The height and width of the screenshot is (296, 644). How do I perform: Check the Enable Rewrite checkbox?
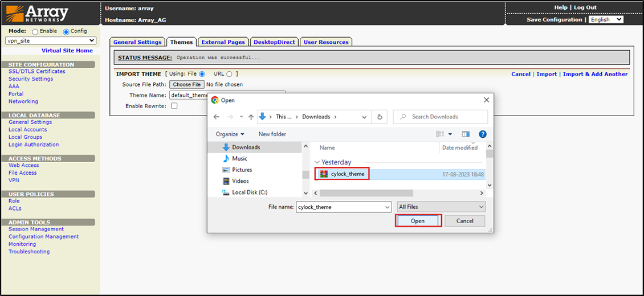click(174, 106)
